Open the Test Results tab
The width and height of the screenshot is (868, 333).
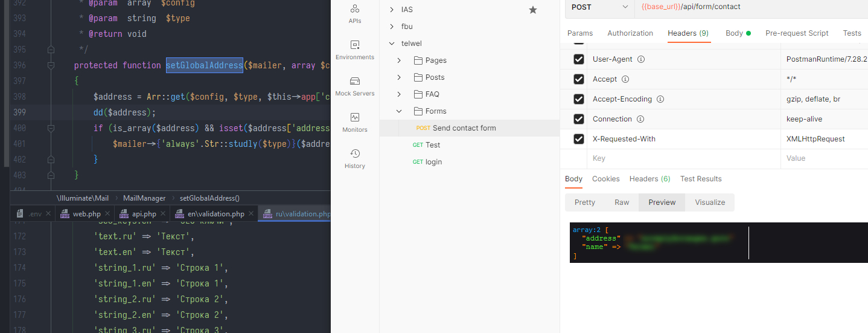click(x=701, y=179)
